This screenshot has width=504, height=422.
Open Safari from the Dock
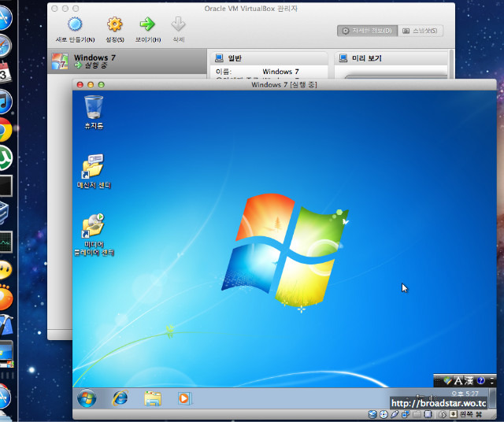tap(5, 46)
